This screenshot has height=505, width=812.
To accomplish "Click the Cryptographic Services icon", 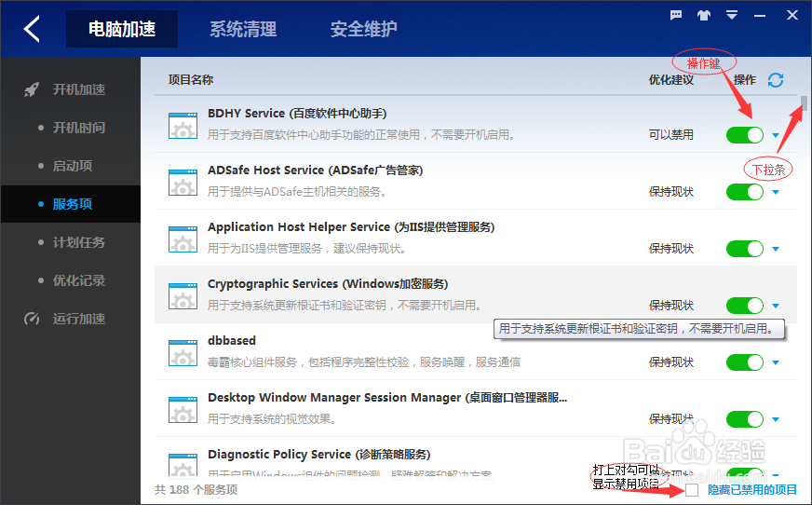I will (x=183, y=296).
